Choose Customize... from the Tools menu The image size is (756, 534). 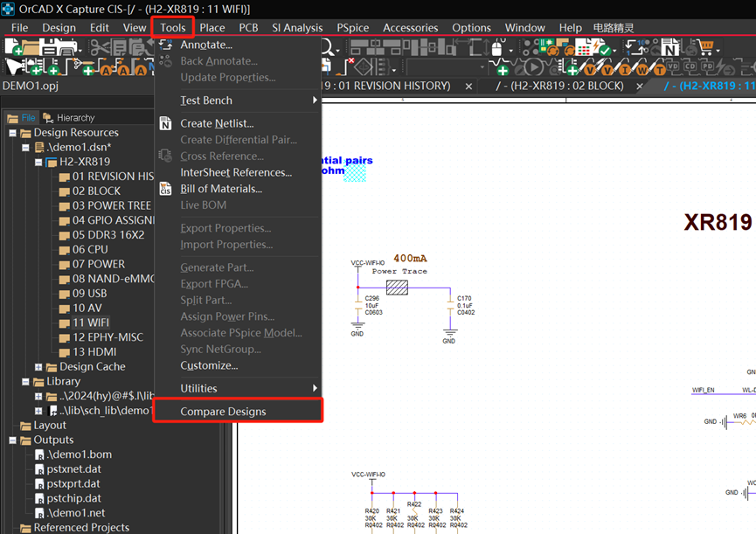pyautogui.click(x=239, y=366)
